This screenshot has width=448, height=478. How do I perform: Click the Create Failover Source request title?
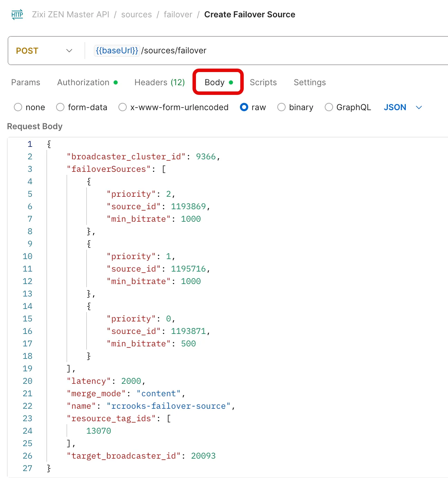(250, 15)
